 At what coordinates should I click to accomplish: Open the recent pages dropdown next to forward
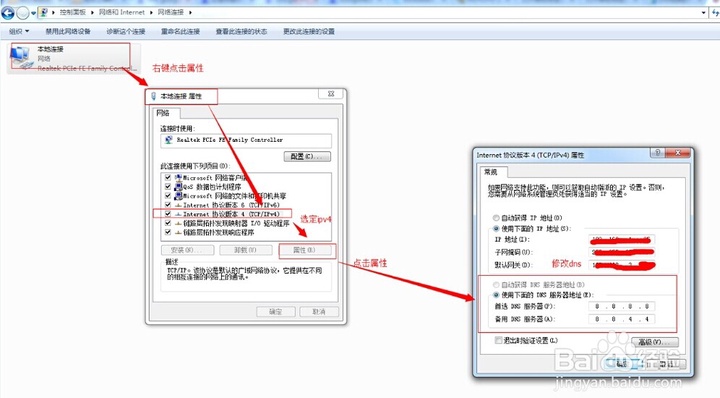(x=34, y=13)
